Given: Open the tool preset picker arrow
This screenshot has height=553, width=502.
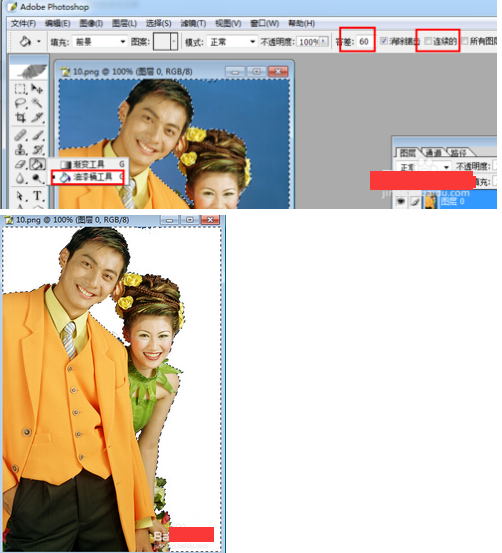Looking at the screenshot, I should click(39, 42).
